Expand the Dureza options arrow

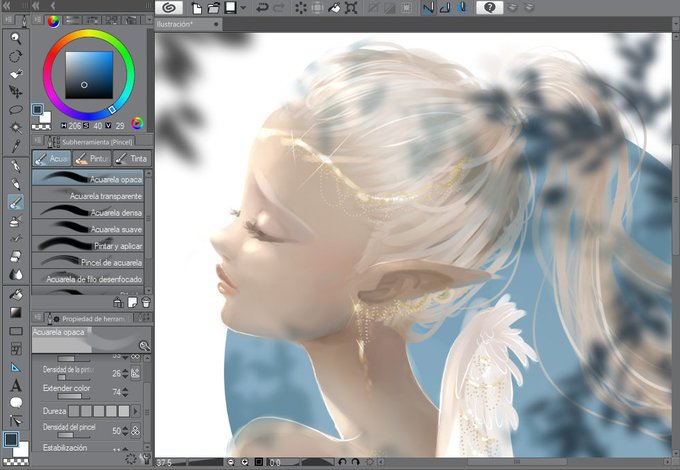click(136, 411)
